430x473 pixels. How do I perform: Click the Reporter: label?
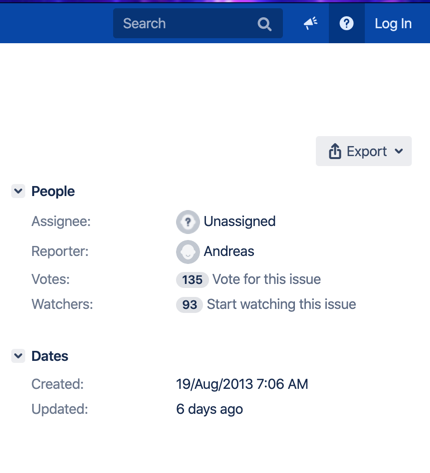pos(60,251)
